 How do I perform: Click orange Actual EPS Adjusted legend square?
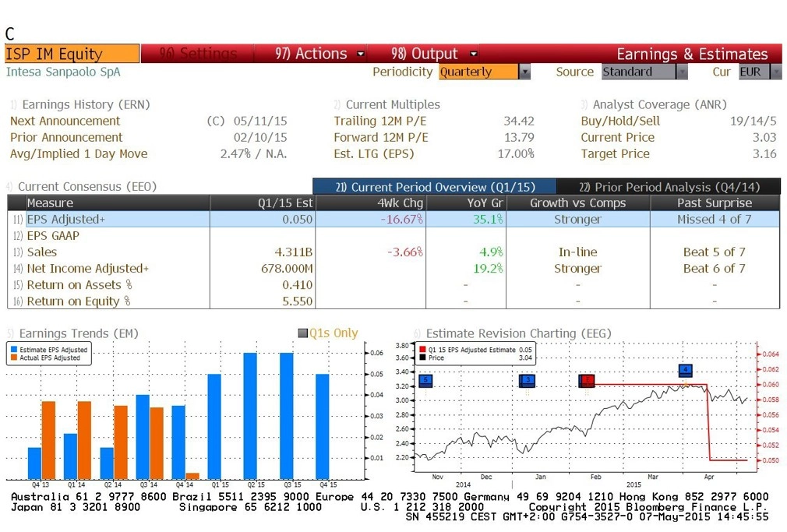coord(14,358)
